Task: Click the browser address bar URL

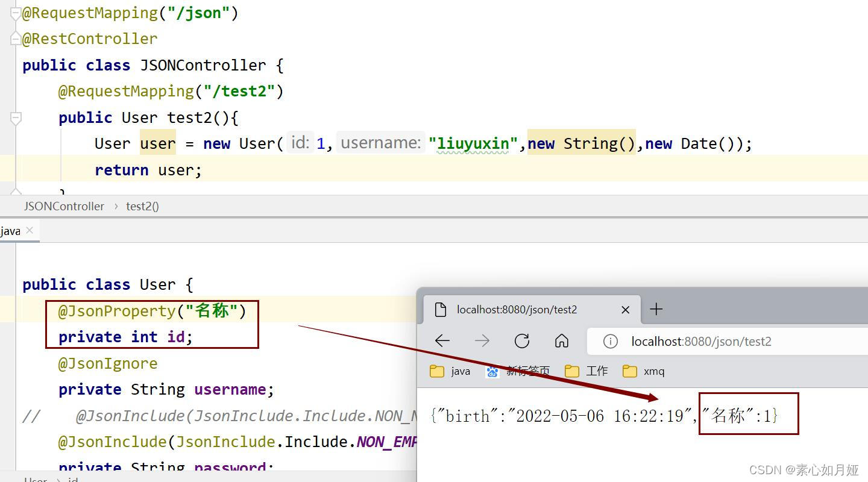Action: [x=702, y=342]
